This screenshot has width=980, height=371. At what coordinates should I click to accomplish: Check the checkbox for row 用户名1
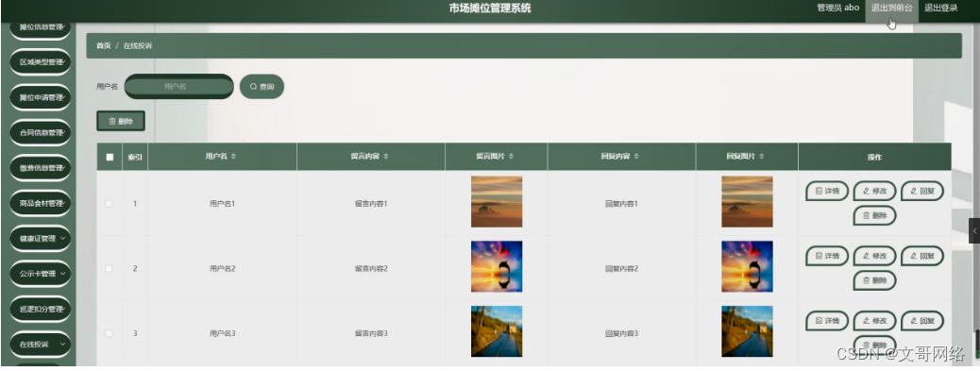click(x=110, y=204)
